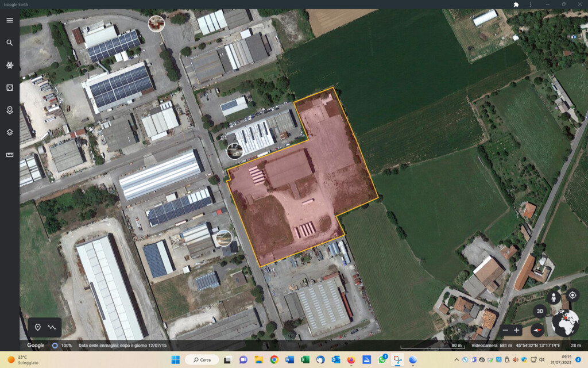Open Voyager ship's wheel icon
Viewport: 588px width, 368px height.
pos(10,65)
